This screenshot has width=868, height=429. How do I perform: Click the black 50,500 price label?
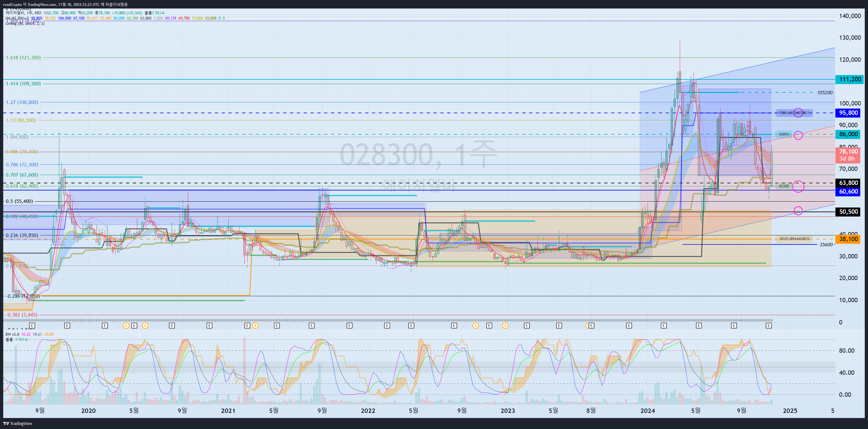point(848,212)
